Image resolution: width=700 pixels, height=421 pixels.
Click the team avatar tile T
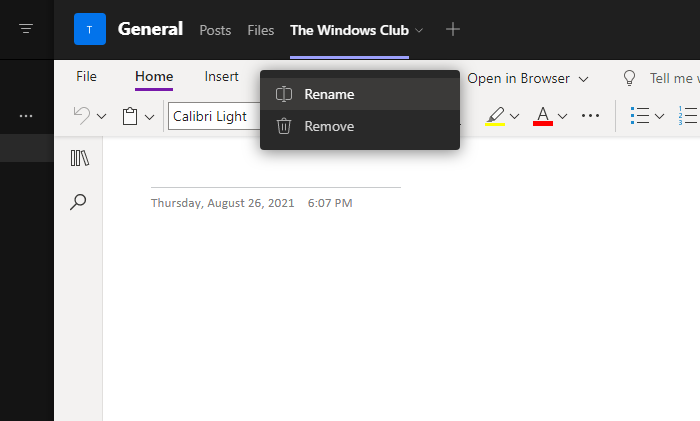(90, 29)
